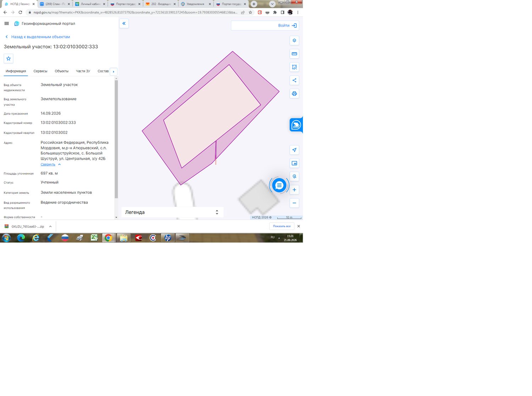Screen dimensions: 532x396
Task: Open the blue assistant side widget
Action: click(x=296, y=125)
